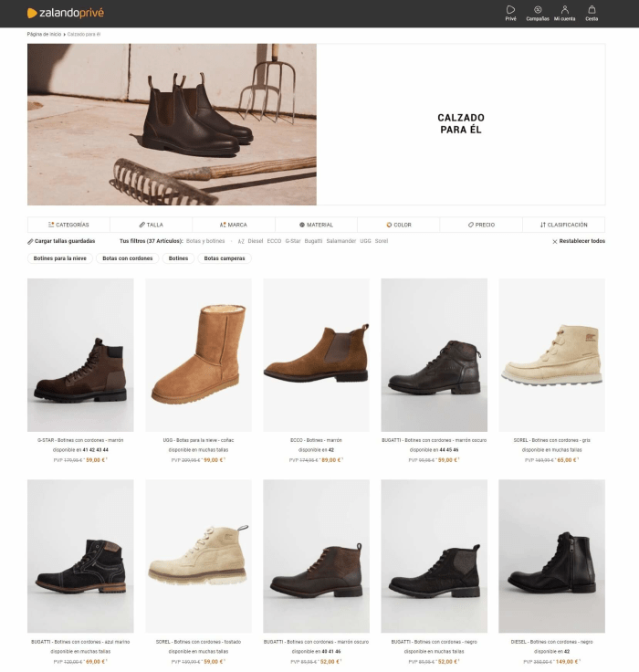Click the 149,00 € price of Diesel boot

click(x=568, y=662)
